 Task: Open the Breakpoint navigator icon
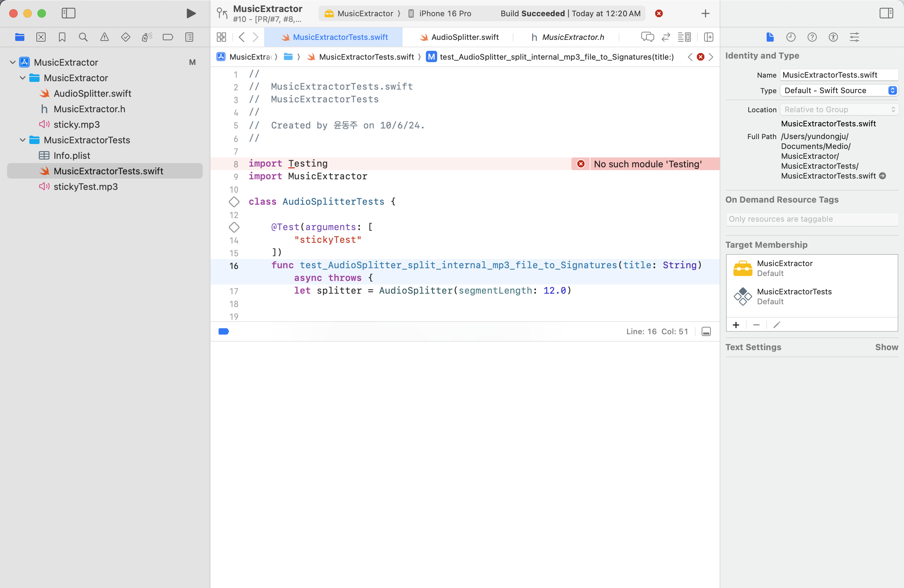[168, 37]
